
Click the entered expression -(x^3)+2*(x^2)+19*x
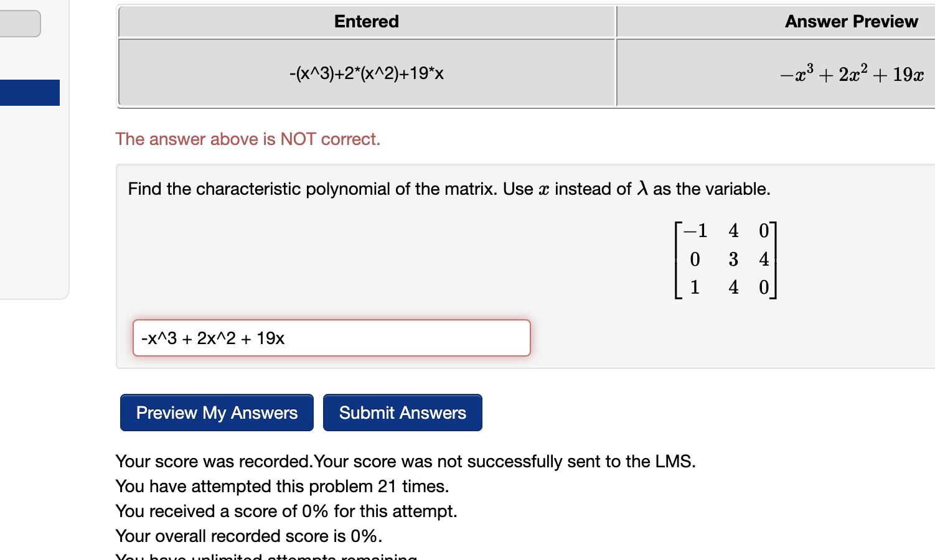366,73
